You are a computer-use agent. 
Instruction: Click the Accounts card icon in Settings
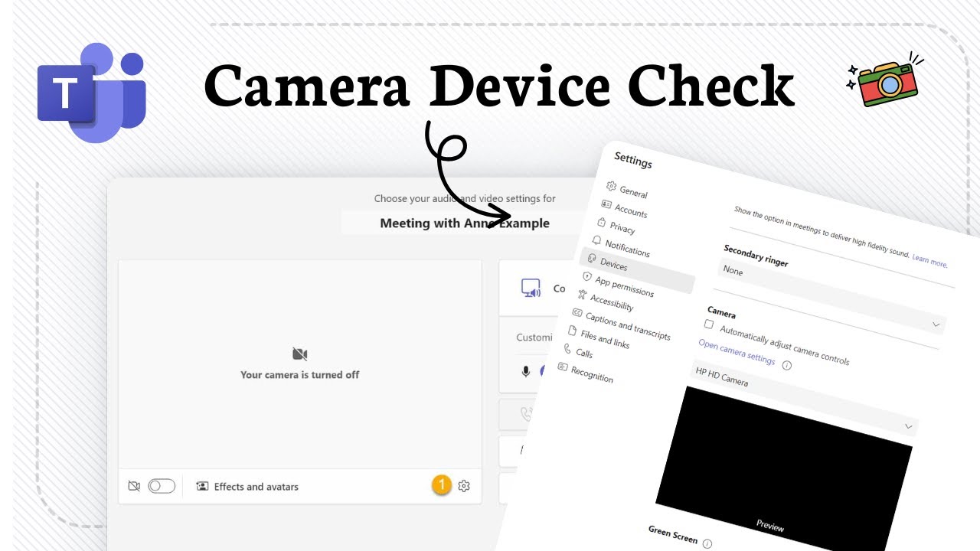606,204
